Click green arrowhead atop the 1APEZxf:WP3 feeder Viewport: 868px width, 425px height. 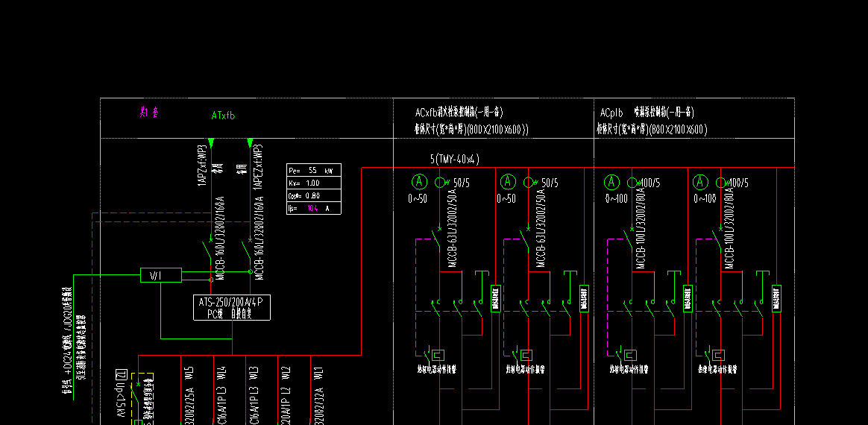click(x=251, y=143)
